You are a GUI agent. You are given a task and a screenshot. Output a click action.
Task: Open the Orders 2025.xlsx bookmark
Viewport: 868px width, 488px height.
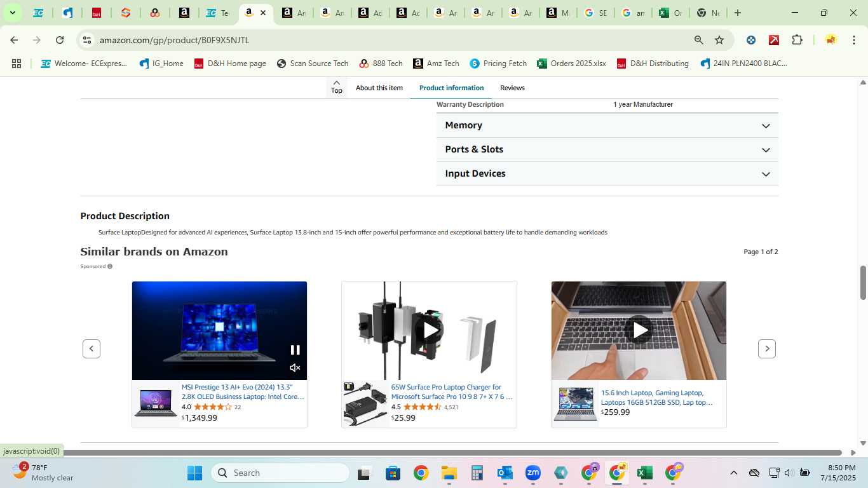click(571, 64)
